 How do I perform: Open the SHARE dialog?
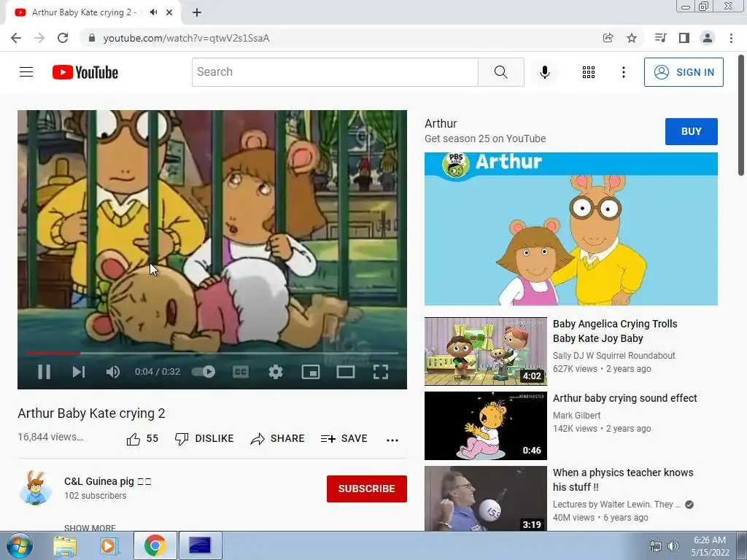click(x=277, y=438)
